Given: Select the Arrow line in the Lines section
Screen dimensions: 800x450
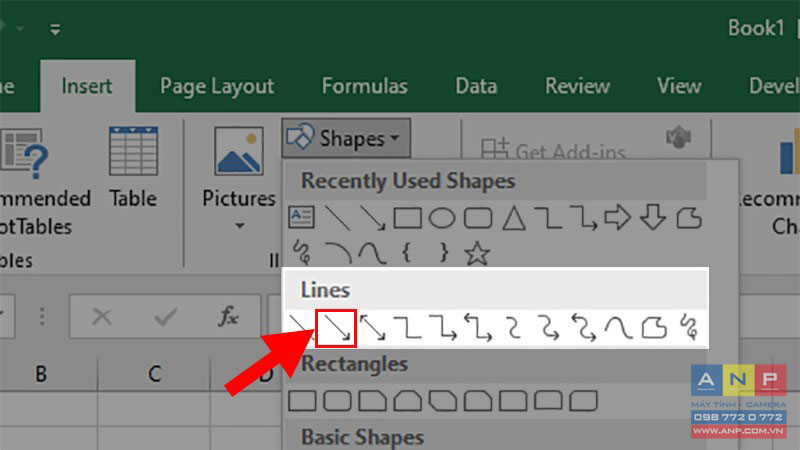Looking at the screenshot, I should (x=336, y=329).
